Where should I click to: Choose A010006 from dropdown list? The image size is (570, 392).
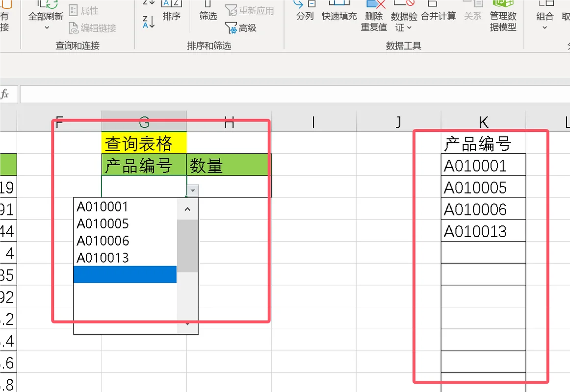pos(125,241)
